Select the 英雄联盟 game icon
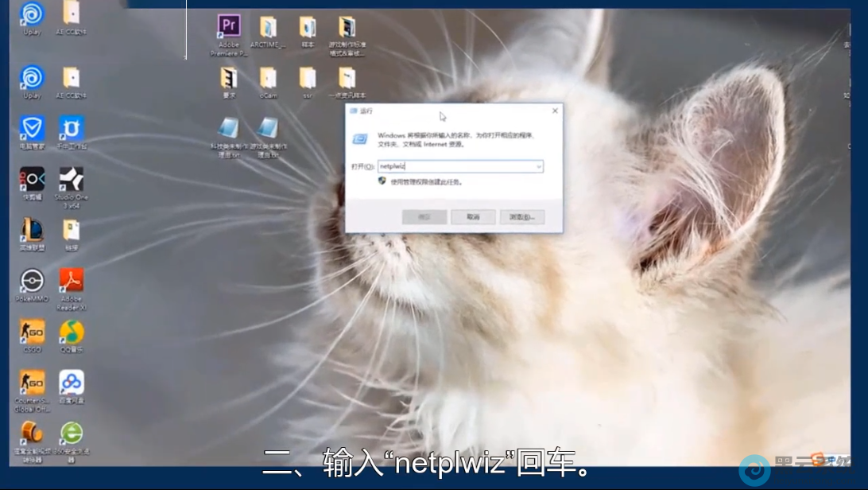This screenshot has height=490, width=868. pyautogui.click(x=32, y=230)
